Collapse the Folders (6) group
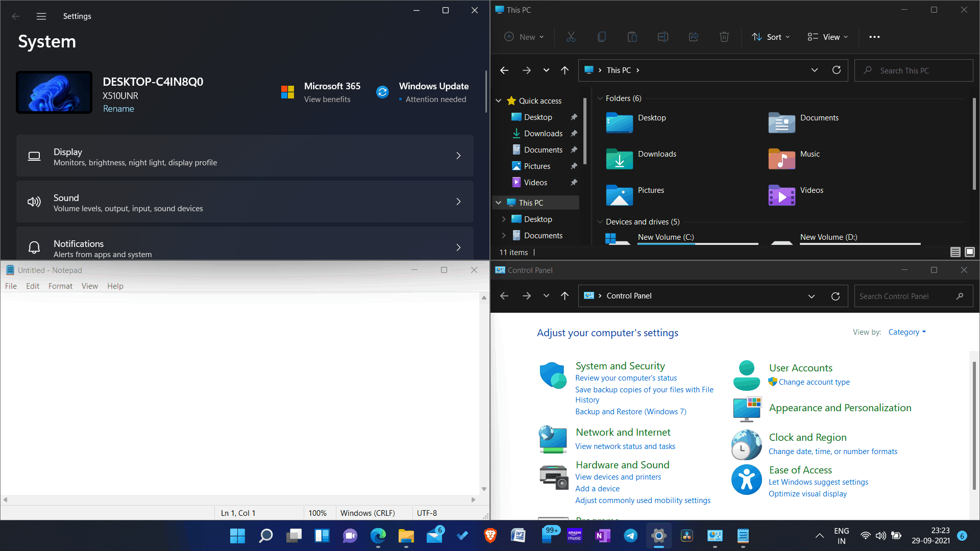The height and width of the screenshot is (551, 980). (x=600, y=98)
